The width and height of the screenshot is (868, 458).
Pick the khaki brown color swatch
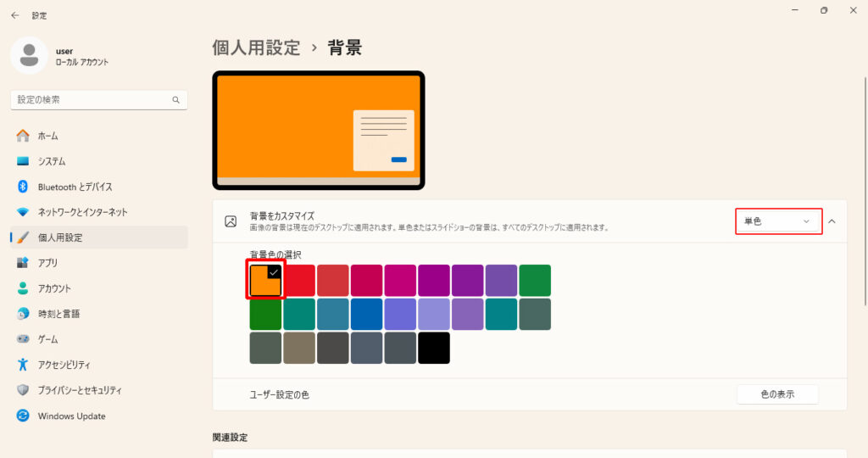(299, 348)
